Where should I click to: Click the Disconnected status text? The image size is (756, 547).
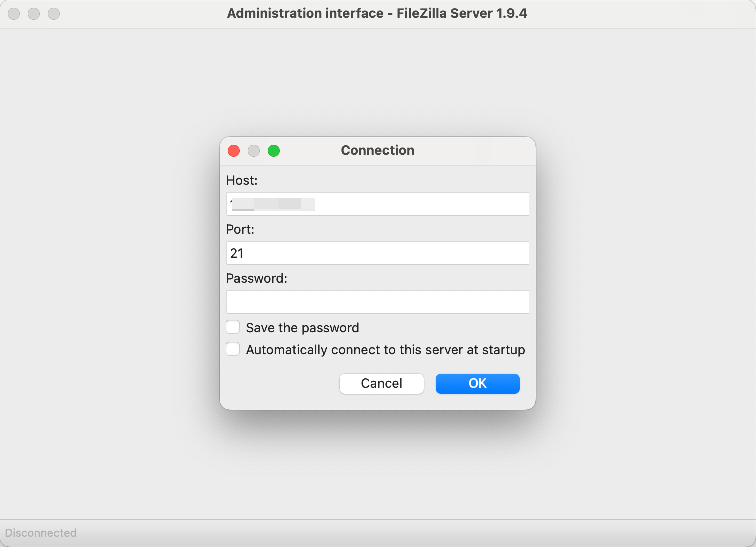[x=41, y=533]
